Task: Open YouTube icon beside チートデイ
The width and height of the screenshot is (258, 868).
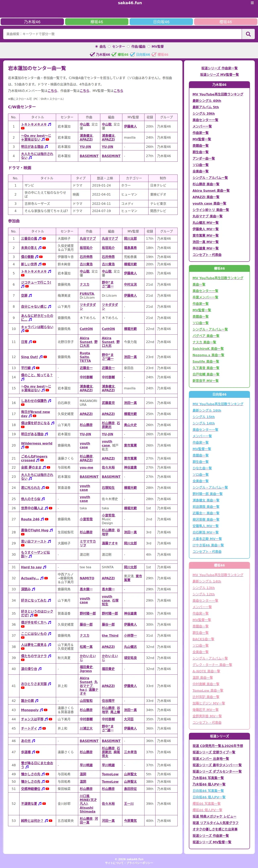Action: click(x=44, y=729)
